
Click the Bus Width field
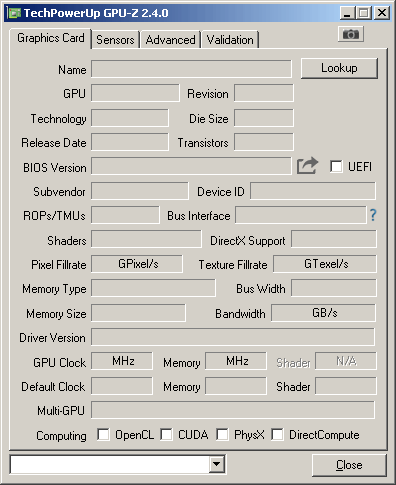334,288
